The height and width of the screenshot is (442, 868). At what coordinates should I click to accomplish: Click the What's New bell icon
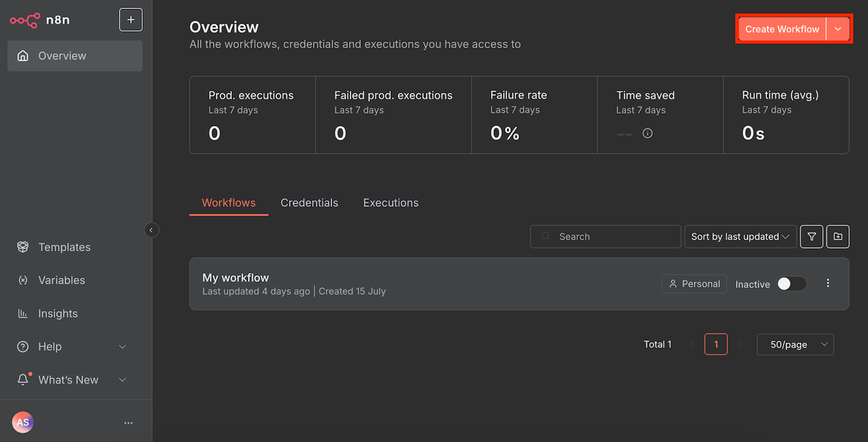pyautogui.click(x=23, y=379)
